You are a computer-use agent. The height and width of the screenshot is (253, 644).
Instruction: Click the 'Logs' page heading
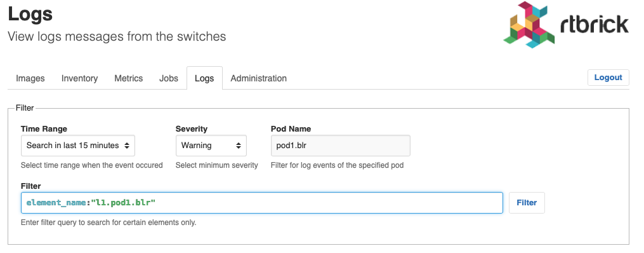click(x=30, y=14)
